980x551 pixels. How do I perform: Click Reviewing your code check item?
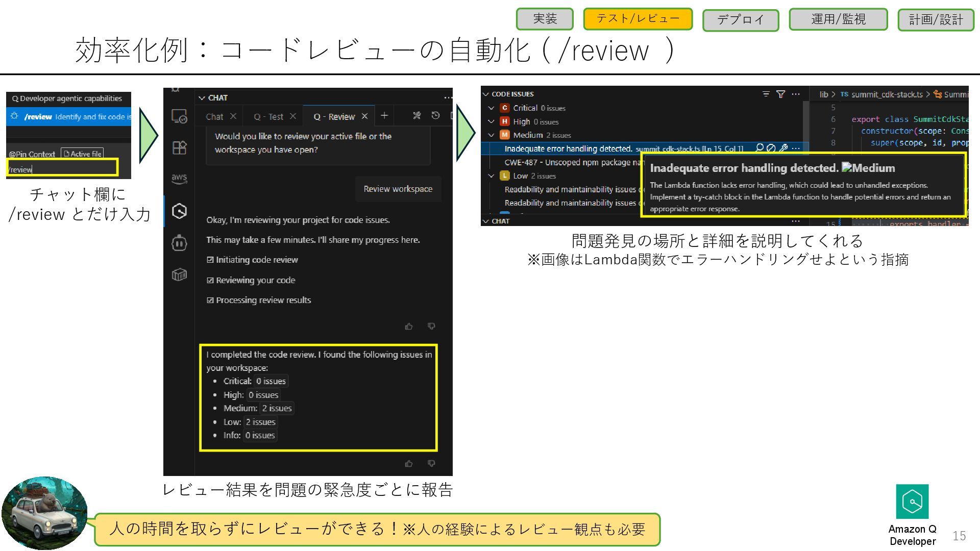pyautogui.click(x=251, y=280)
